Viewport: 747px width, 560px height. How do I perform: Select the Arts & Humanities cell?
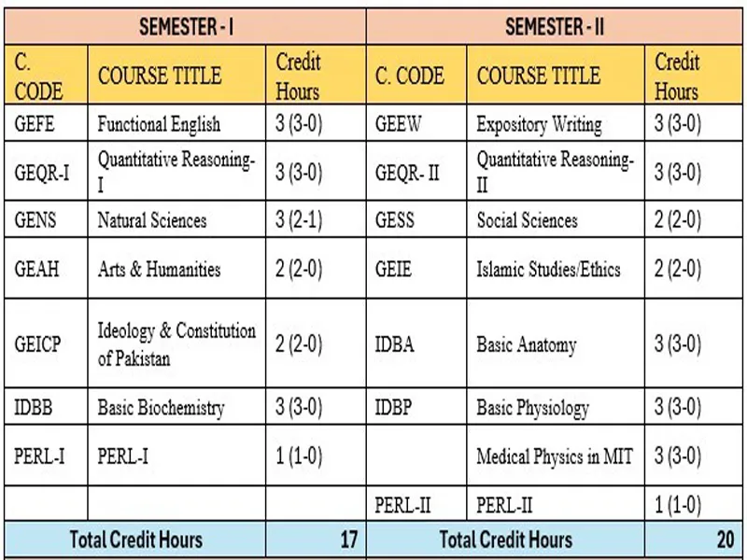pos(159,270)
